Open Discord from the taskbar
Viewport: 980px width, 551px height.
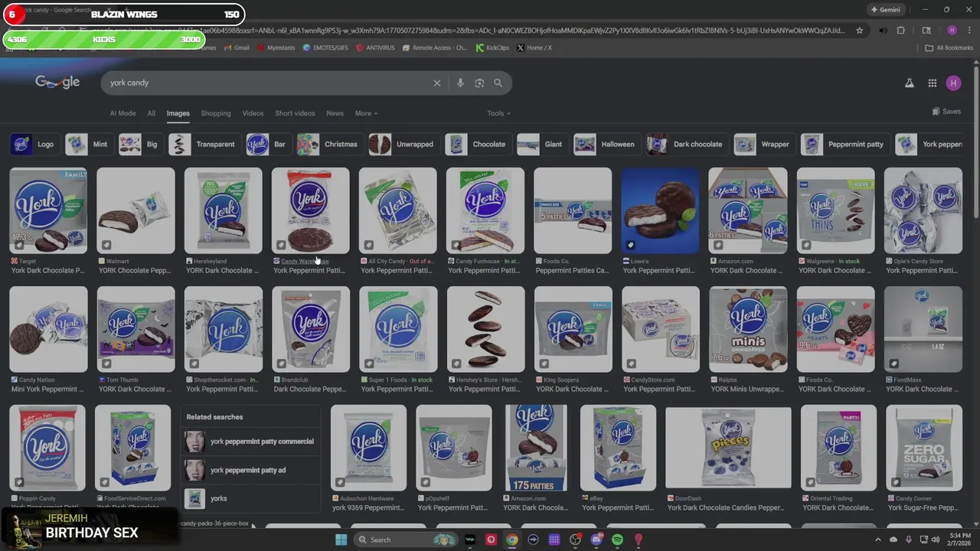596,540
